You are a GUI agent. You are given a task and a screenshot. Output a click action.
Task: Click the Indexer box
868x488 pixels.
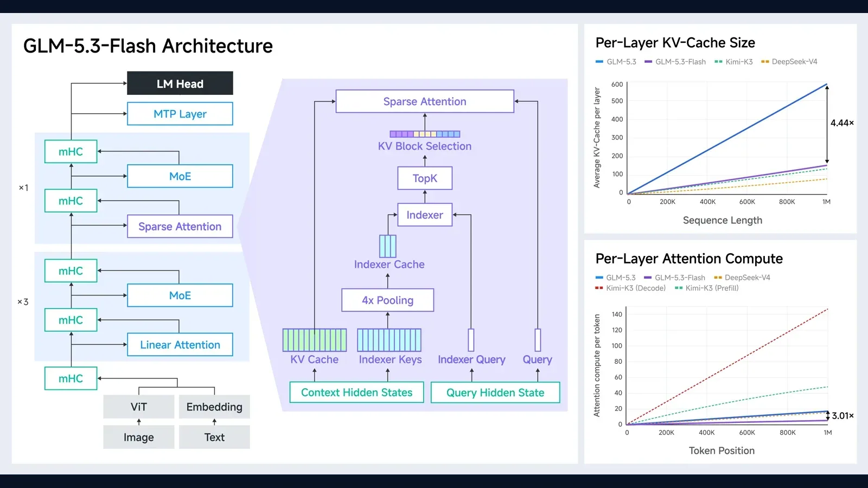click(x=425, y=215)
